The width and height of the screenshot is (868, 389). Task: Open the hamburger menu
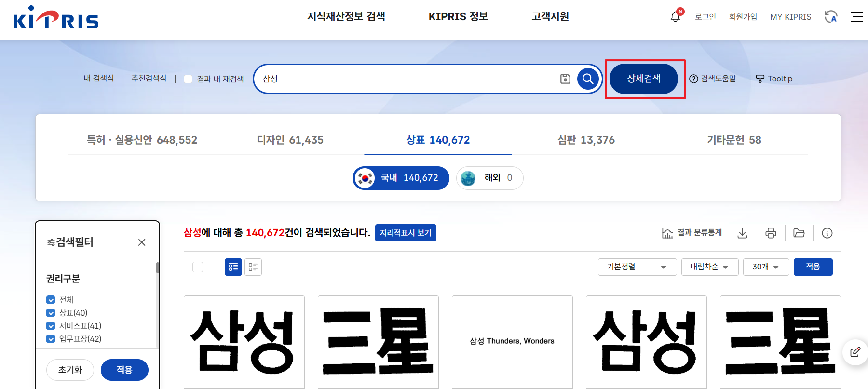click(x=857, y=17)
